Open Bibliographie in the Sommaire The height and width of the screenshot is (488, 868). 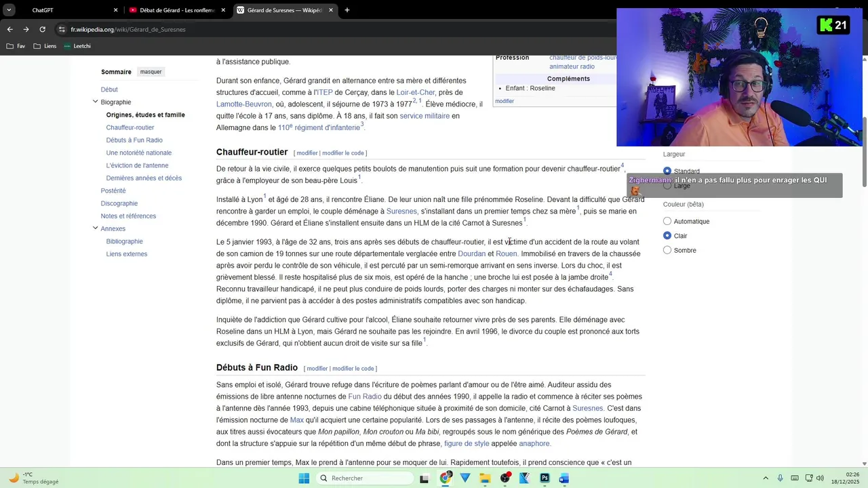125,241
